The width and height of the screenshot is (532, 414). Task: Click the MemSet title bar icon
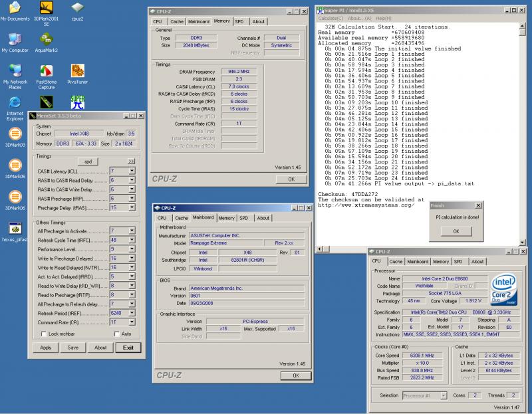pyautogui.click(x=33, y=116)
